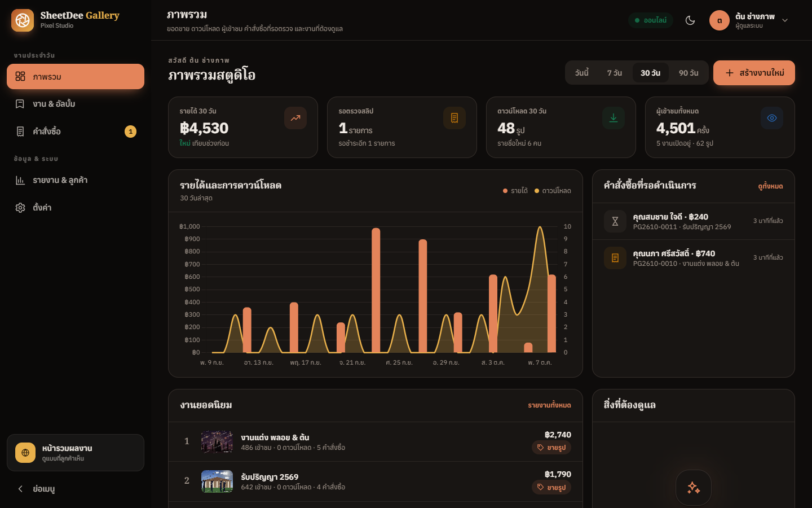Viewport: 812px width, 508px height.
Task: Click receipt icon of คุณนภา ศรีสวัสดิ์ order
Action: (615, 258)
